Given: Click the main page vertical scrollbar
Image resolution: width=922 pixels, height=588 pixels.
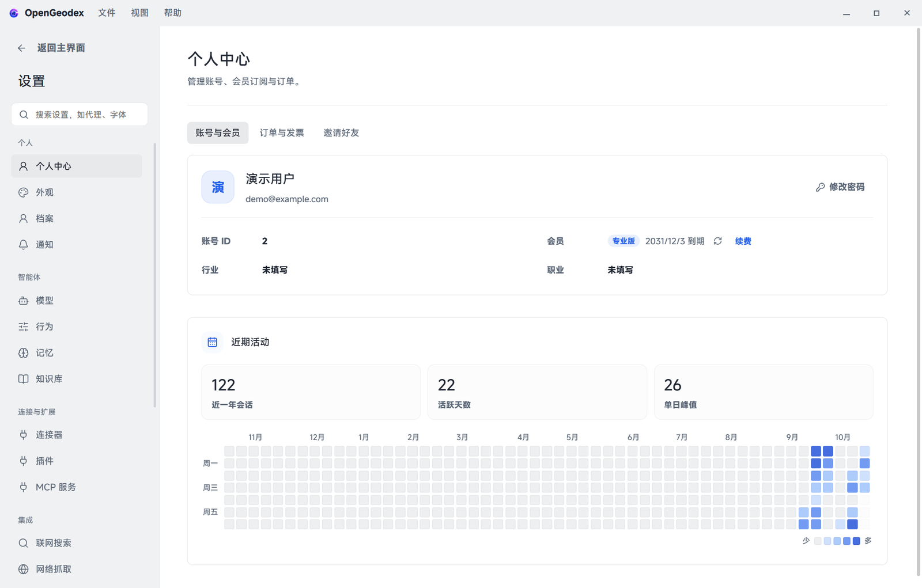Looking at the screenshot, I should pyautogui.click(x=919, y=302).
